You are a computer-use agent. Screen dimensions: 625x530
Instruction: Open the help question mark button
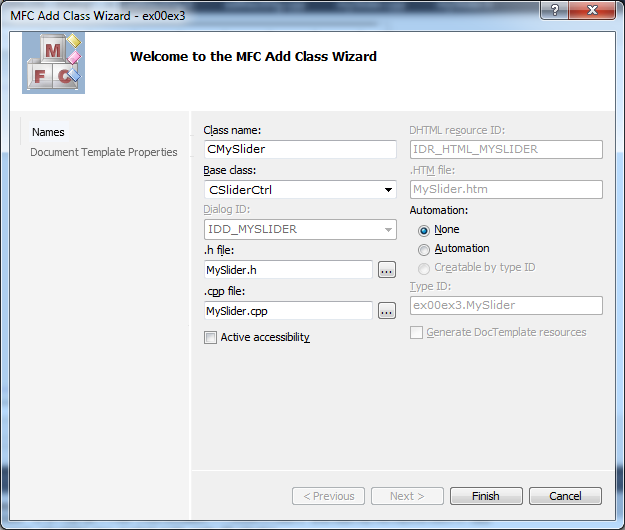click(x=554, y=10)
